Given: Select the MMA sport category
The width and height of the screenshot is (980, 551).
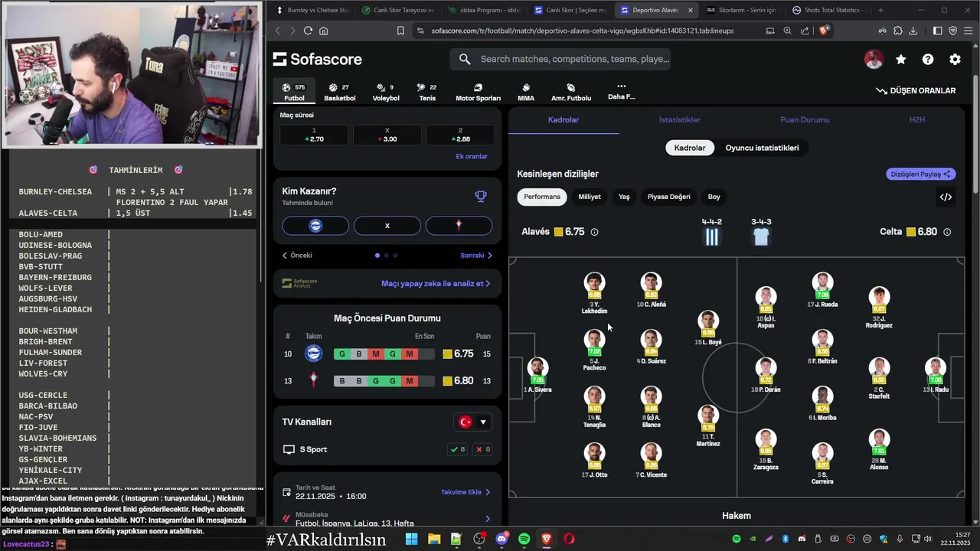Looking at the screenshot, I should click(x=526, y=93).
